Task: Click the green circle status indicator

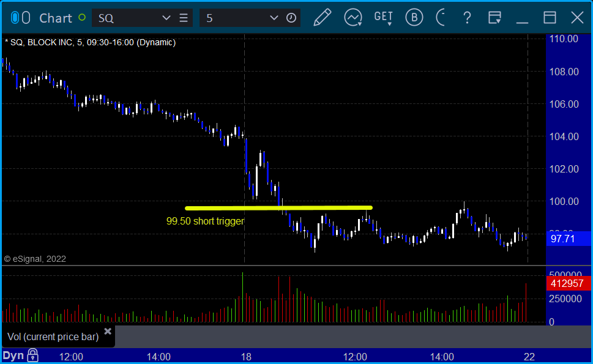Action: point(81,17)
